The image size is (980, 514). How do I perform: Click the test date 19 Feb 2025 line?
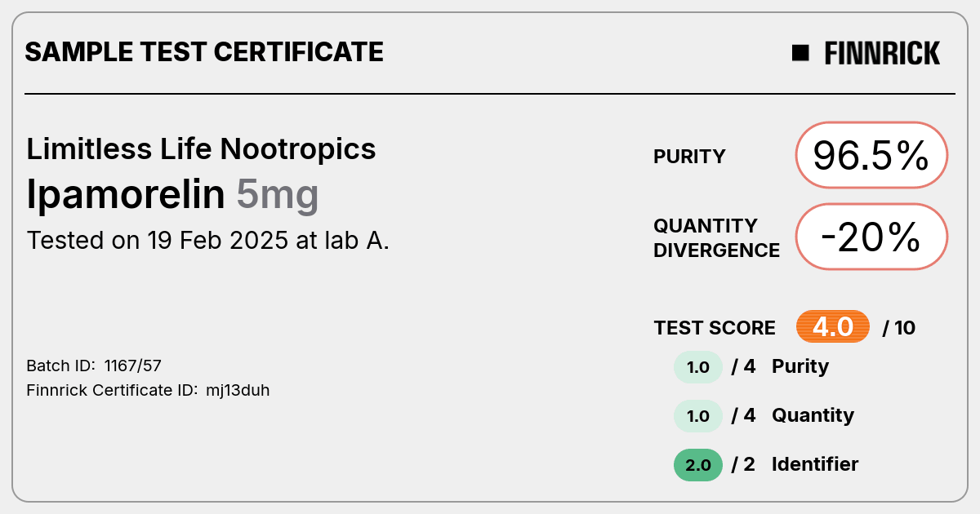click(208, 241)
